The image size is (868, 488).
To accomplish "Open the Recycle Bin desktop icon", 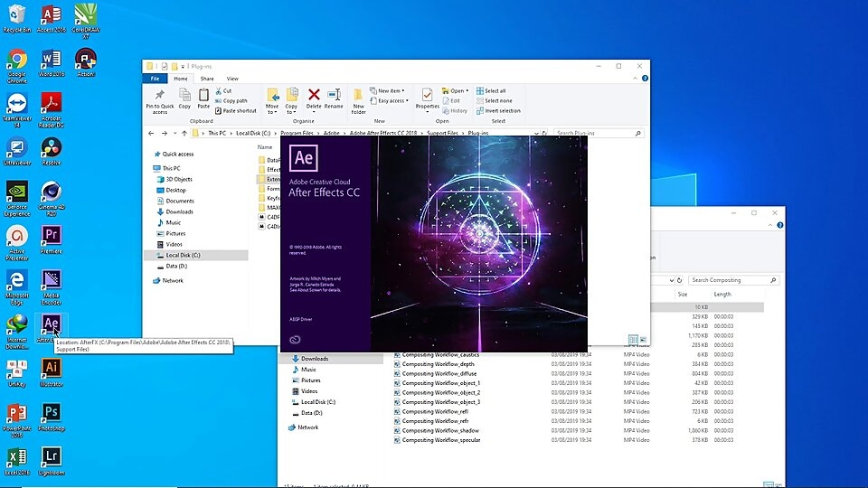I will pos(16,18).
